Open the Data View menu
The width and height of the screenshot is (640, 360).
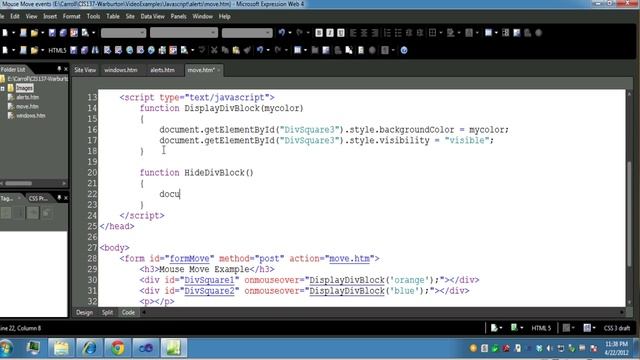[152, 16]
